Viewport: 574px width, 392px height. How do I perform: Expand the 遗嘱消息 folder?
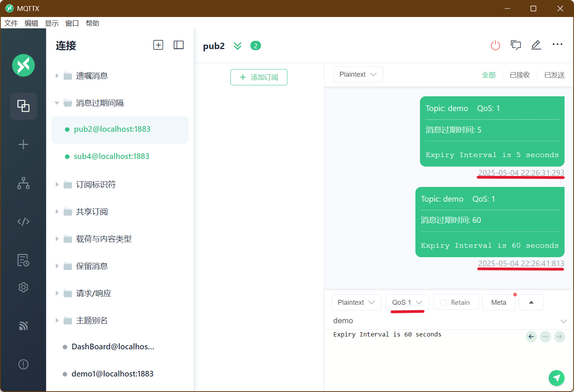coord(57,76)
